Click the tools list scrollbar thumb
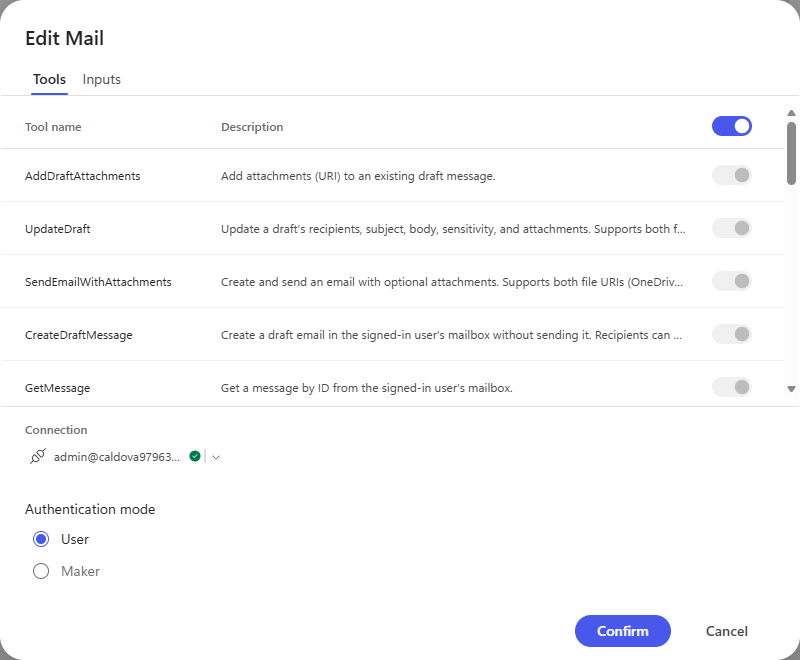800x660 pixels. pyautogui.click(x=791, y=153)
